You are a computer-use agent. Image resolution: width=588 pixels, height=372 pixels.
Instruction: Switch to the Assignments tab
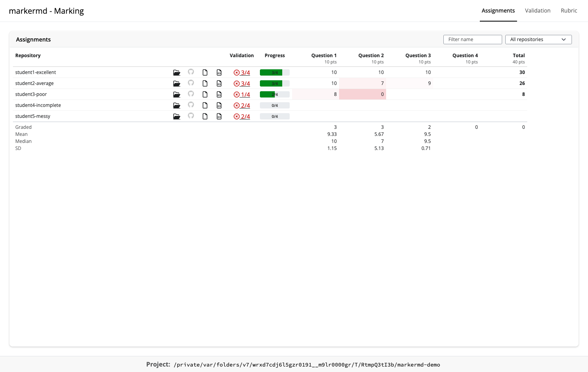(x=498, y=11)
